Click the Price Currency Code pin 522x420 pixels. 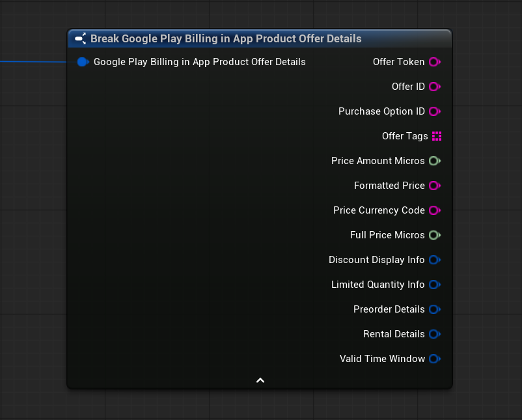coord(435,210)
